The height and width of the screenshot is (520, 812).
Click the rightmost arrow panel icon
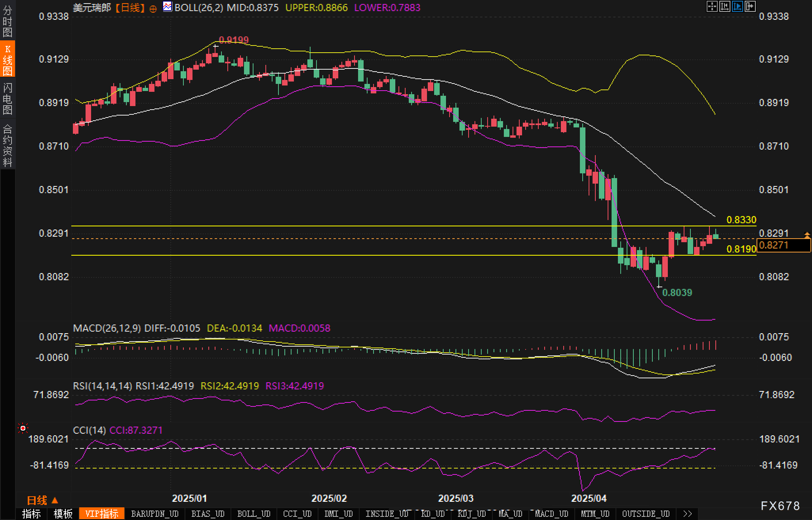point(750,6)
